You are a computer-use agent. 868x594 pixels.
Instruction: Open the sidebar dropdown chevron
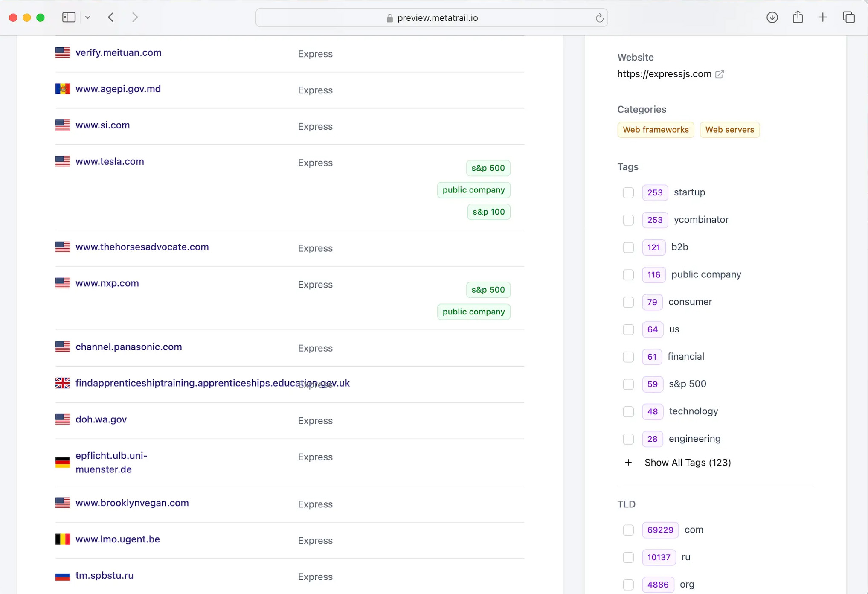click(87, 17)
